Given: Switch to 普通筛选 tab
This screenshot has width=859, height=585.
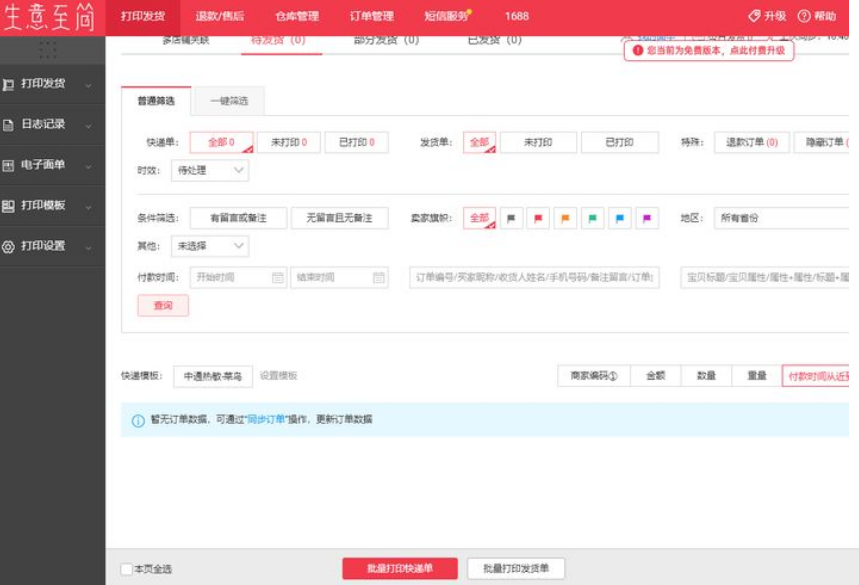Looking at the screenshot, I should 156,101.
